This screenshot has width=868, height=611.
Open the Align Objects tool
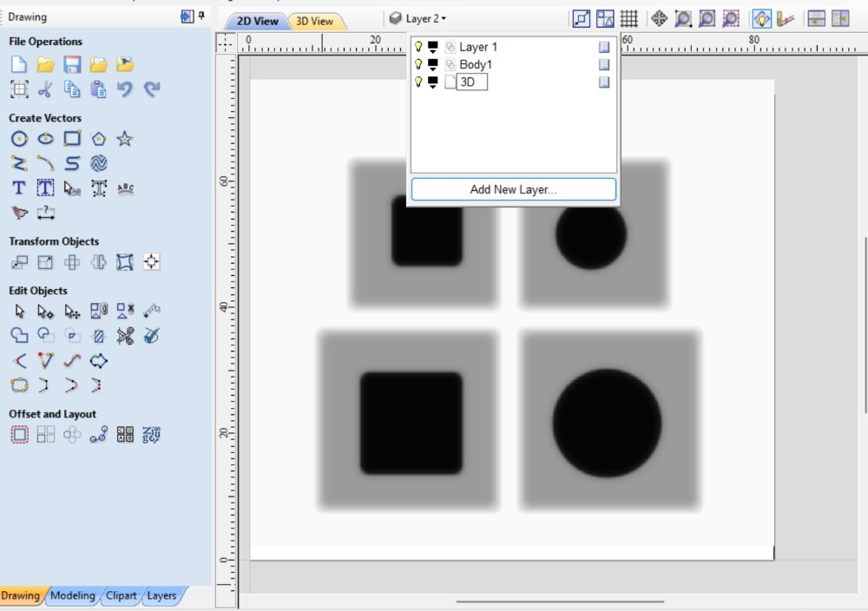click(x=151, y=262)
